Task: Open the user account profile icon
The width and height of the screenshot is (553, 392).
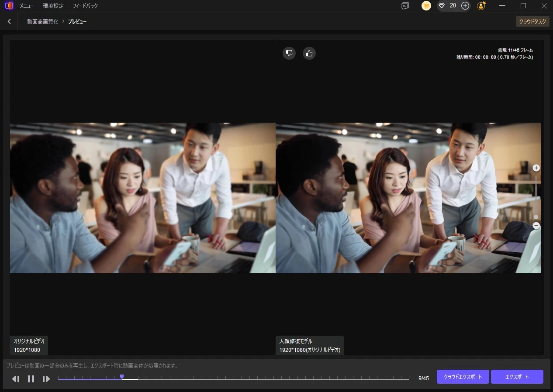Action: tap(481, 6)
